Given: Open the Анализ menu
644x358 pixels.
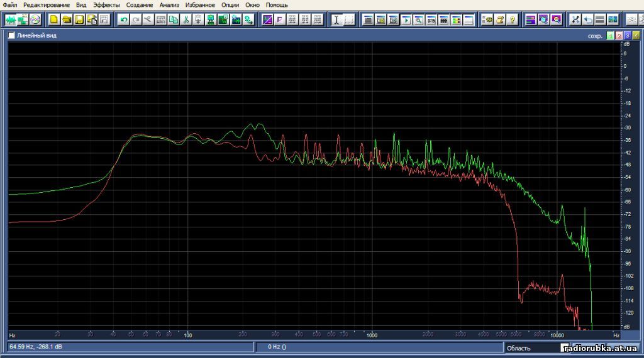Looking at the screenshot, I should [x=169, y=5].
